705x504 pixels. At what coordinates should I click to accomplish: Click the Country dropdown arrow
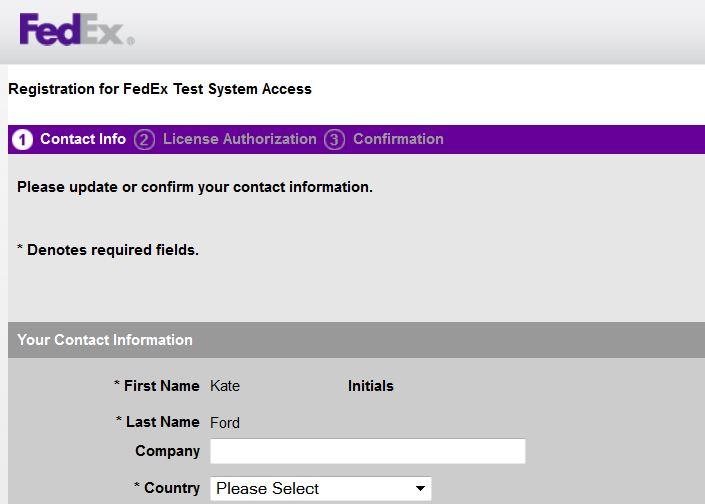click(x=420, y=488)
